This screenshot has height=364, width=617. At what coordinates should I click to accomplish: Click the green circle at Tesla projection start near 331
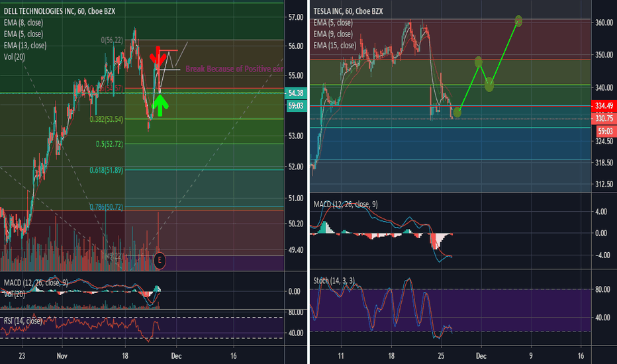[x=457, y=113]
